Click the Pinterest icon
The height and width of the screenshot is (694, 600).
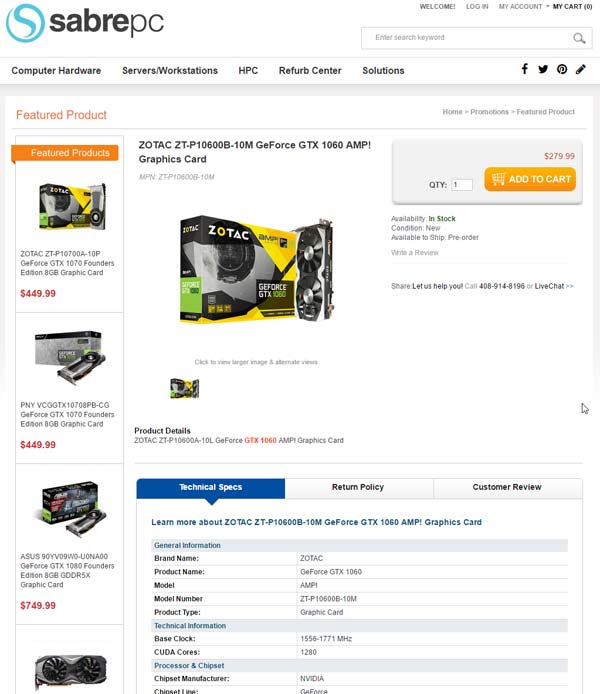click(562, 69)
